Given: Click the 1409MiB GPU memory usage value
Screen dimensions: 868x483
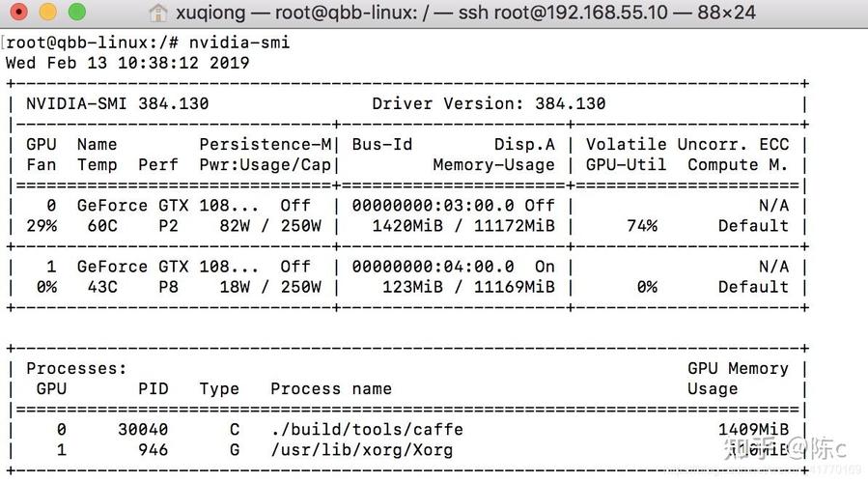Looking at the screenshot, I should pos(753,429).
